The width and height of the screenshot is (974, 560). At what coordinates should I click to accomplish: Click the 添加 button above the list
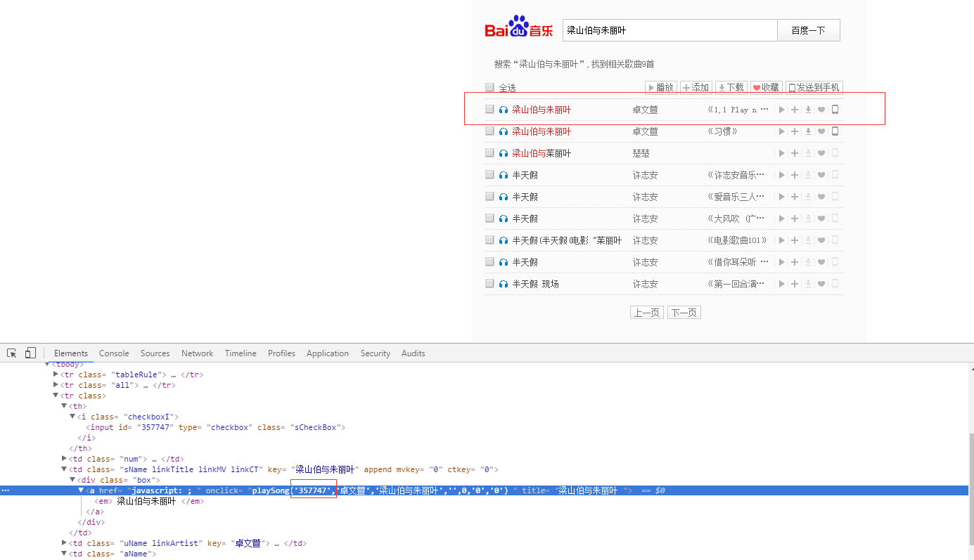[696, 88]
